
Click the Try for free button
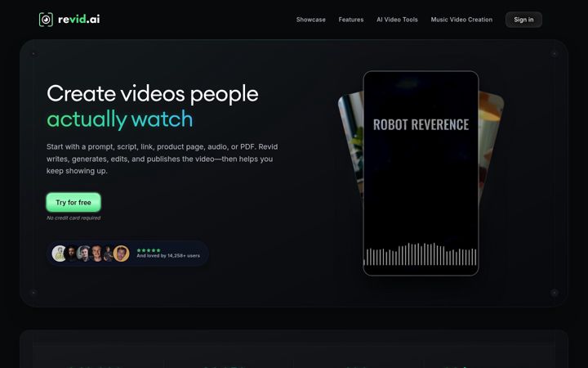click(73, 203)
